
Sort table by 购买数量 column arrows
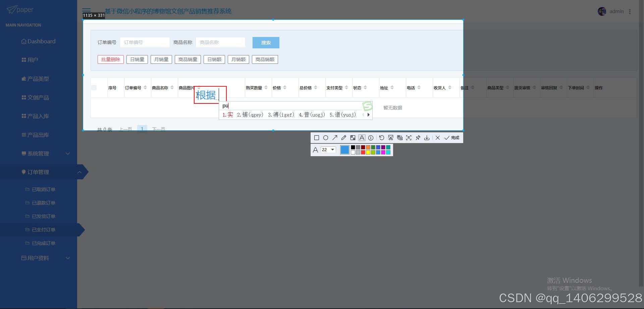[x=266, y=88]
